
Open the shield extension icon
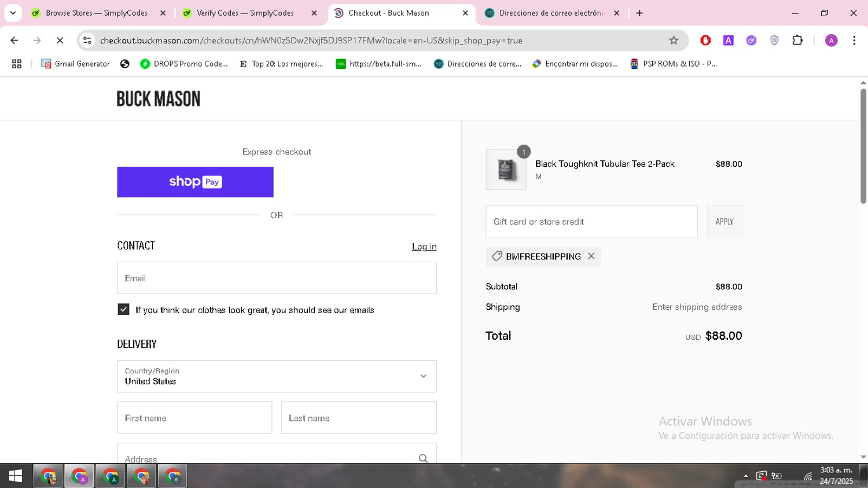click(774, 41)
